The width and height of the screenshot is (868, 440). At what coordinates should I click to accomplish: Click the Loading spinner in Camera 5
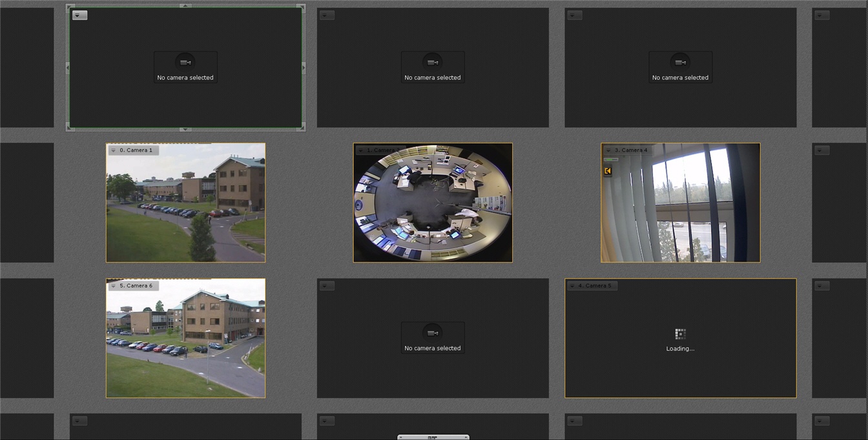(x=680, y=334)
